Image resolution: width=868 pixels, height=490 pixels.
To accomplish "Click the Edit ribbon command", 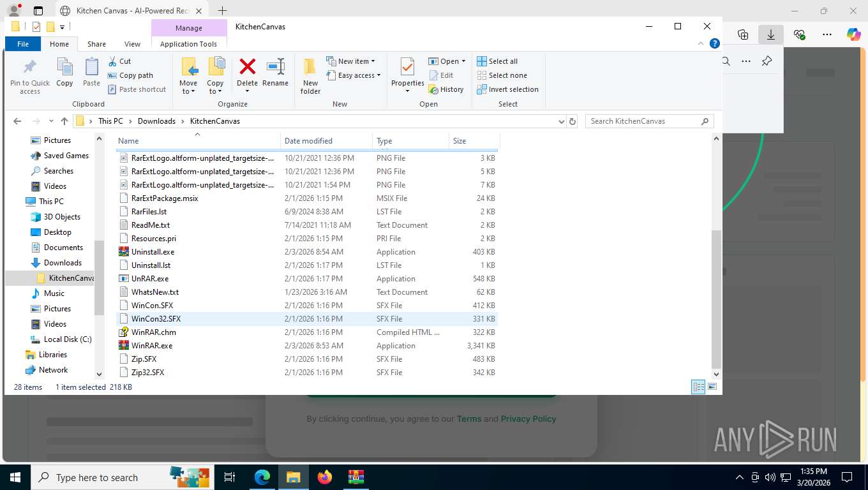I will coord(440,75).
